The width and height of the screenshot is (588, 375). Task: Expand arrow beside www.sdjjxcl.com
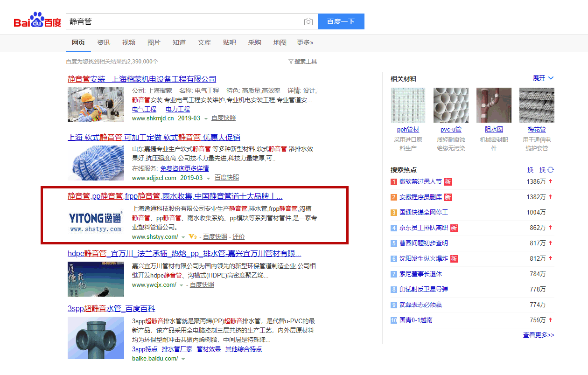tap(209, 179)
